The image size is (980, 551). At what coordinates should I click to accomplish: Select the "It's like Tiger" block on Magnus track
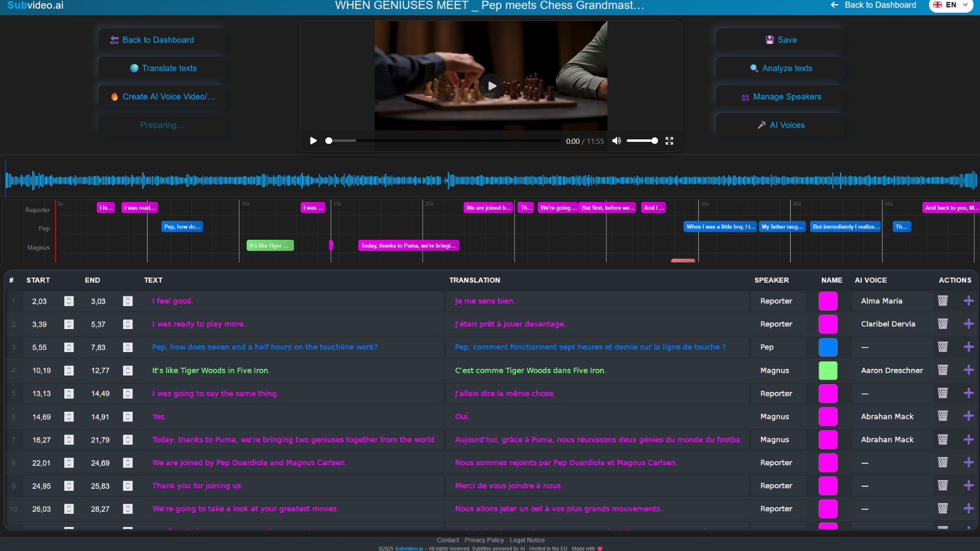point(269,245)
